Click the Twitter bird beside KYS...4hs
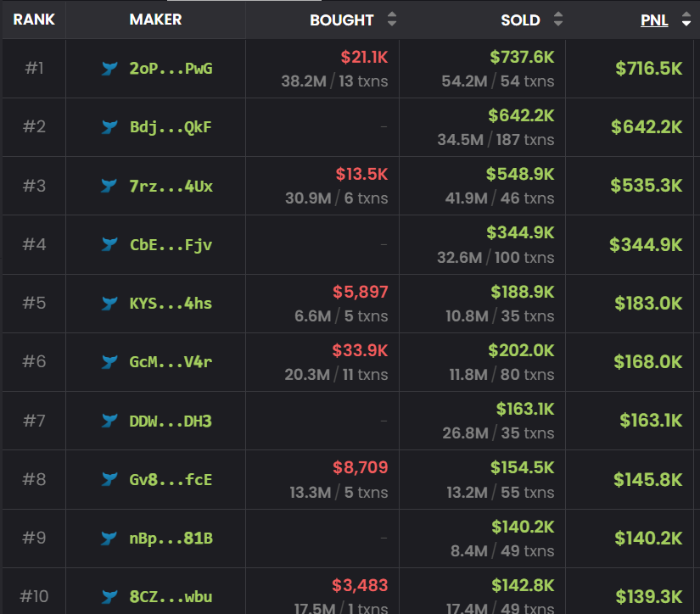This screenshot has width=700, height=614. pyautogui.click(x=109, y=303)
